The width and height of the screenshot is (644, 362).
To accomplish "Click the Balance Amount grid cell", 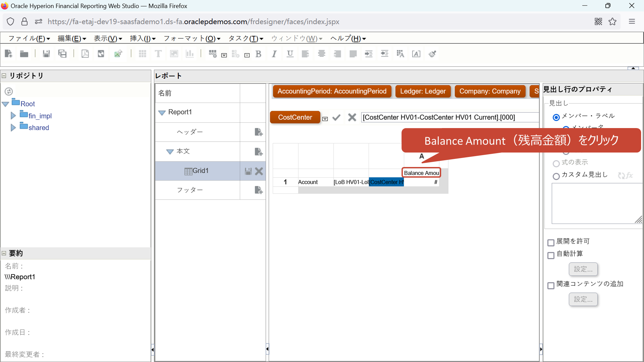I will point(421,173).
